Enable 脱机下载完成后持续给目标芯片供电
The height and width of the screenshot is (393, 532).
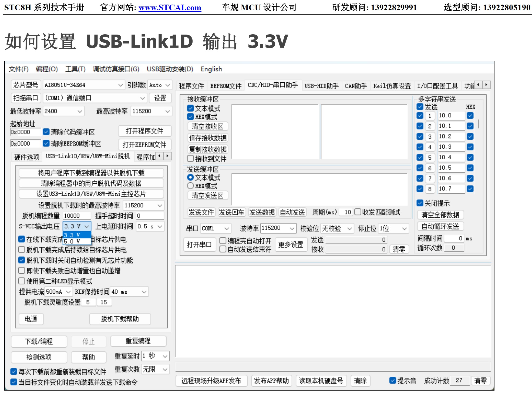pyautogui.click(x=22, y=250)
